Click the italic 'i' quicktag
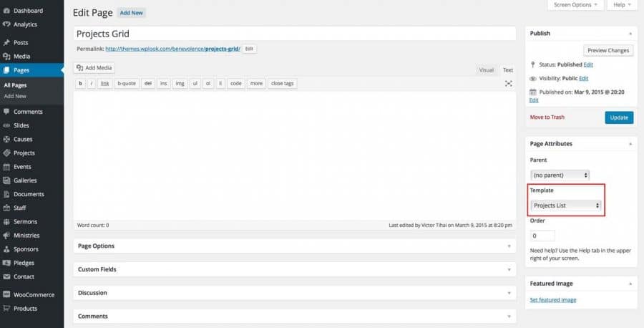 (x=92, y=84)
